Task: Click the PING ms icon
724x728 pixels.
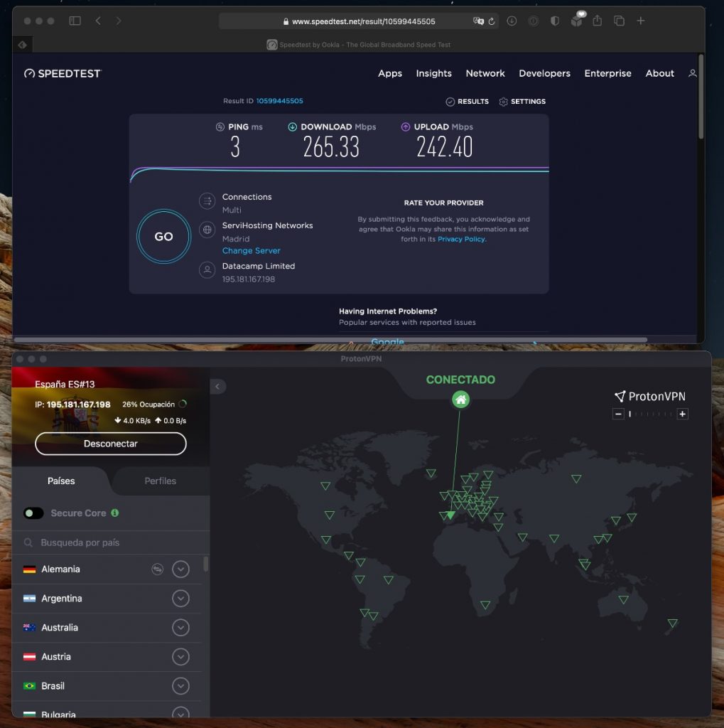Action: 220,127
